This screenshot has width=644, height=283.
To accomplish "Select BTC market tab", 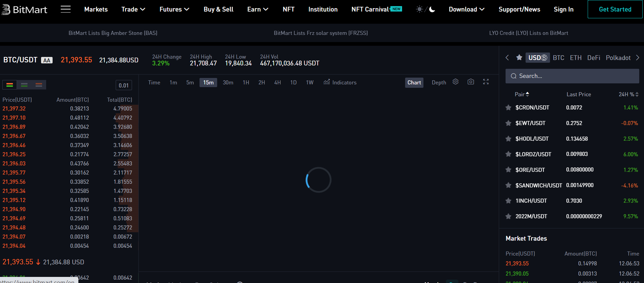I will (558, 58).
